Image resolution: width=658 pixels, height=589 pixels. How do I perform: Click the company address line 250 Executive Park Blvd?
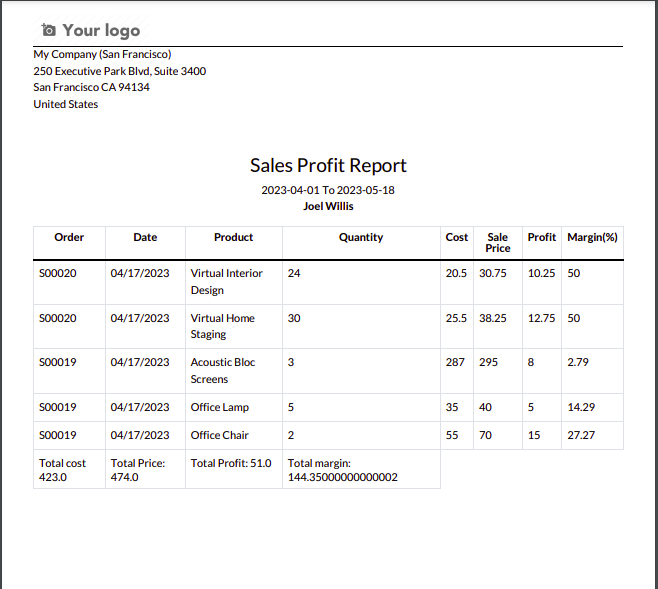pos(120,71)
